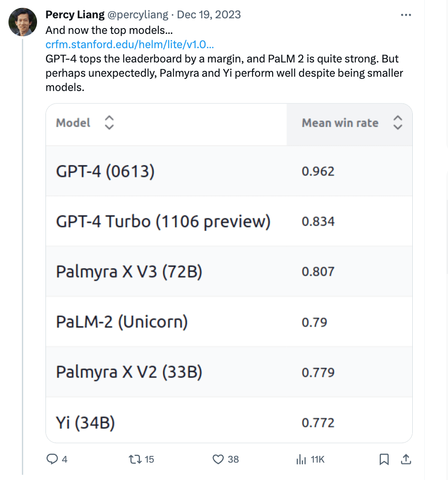Viewport: 448px width, 480px height.
Task: Like the tweet with heart icon
Action: coord(218,459)
